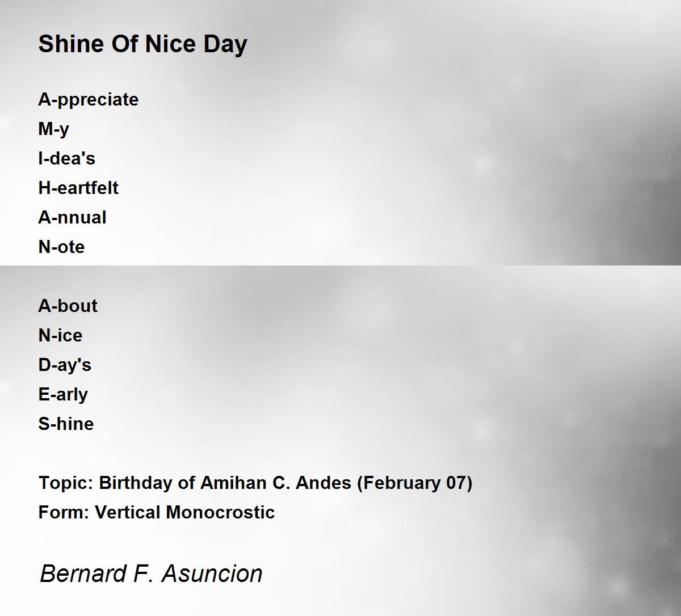The height and width of the screenshot is (616, 681).
Task: Open author name Bernard F. Asuncion
Action: [151, 573]
